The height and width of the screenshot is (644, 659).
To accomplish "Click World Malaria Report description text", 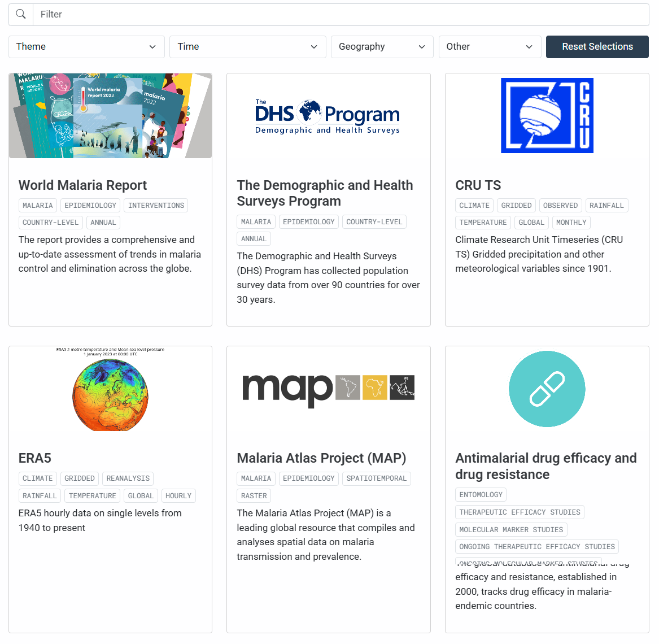I will [x=110, y=254].
